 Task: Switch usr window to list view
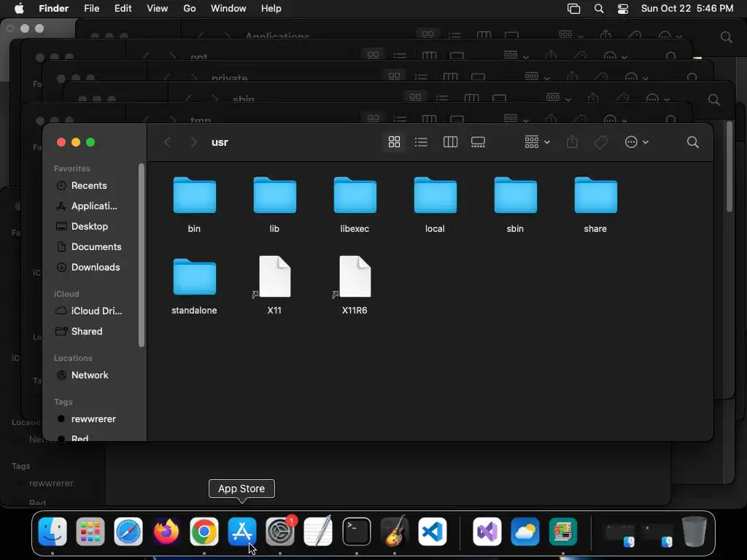421,142
